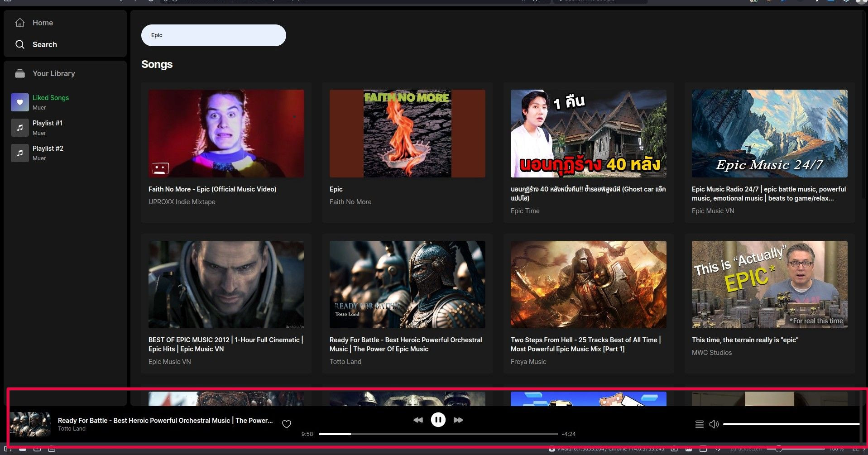Viewport: 868px width, 455px height.
Task: Play Faith No More Epic official video
Action: click(226, 134)
